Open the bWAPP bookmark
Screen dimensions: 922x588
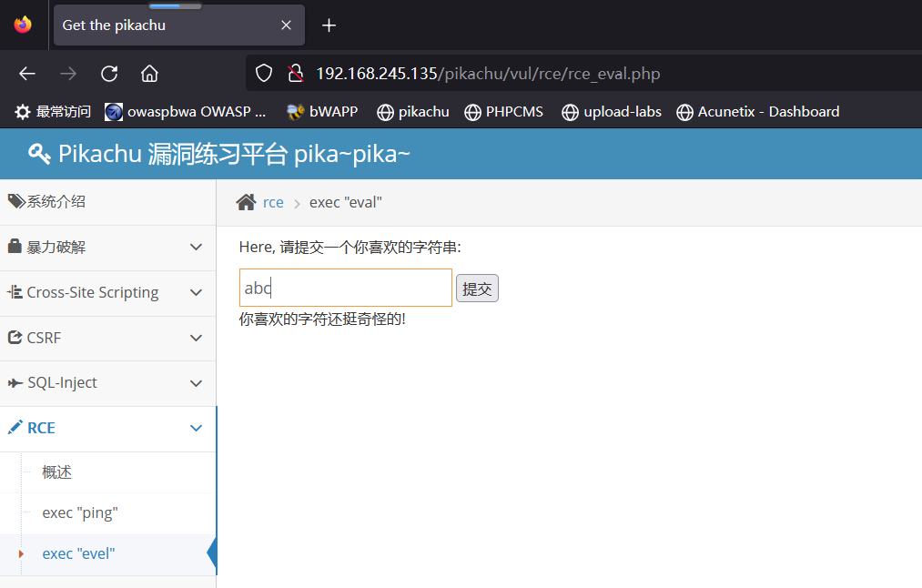tap(322, 112)
